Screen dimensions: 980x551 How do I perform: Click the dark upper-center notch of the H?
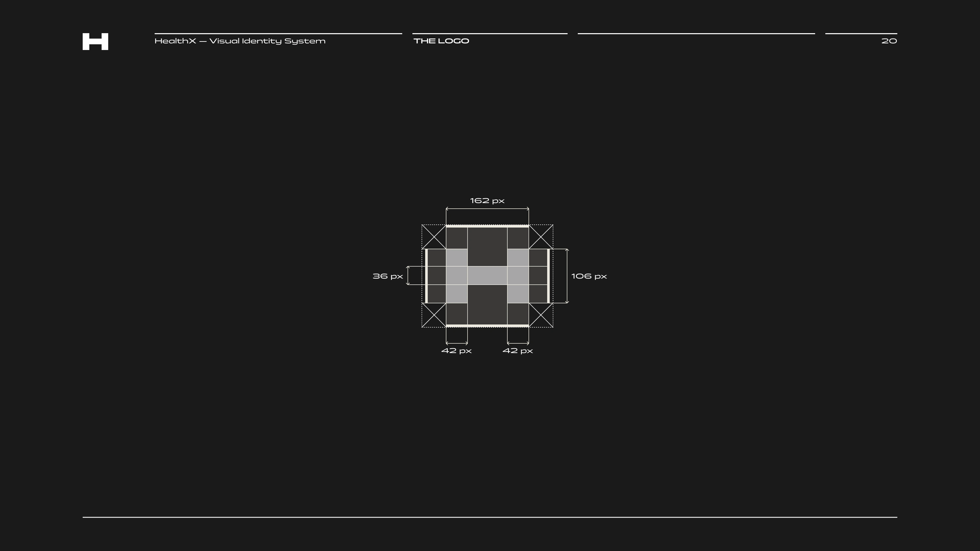(487, 246)
